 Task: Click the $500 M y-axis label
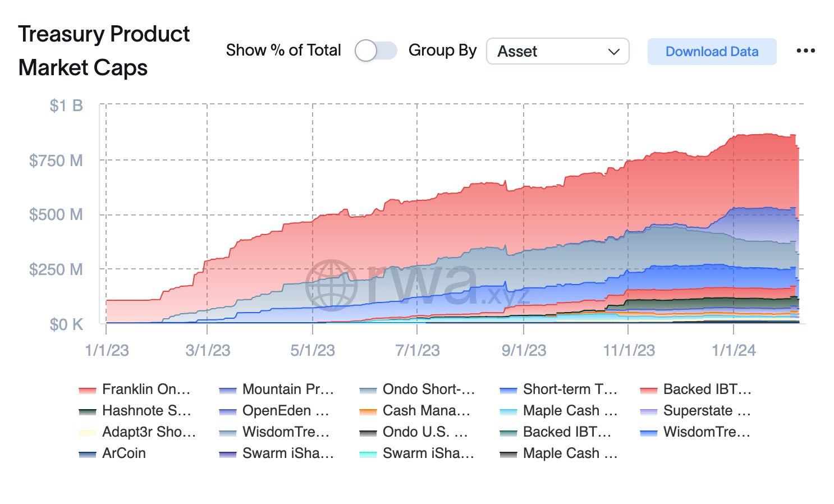coord(56,214)
